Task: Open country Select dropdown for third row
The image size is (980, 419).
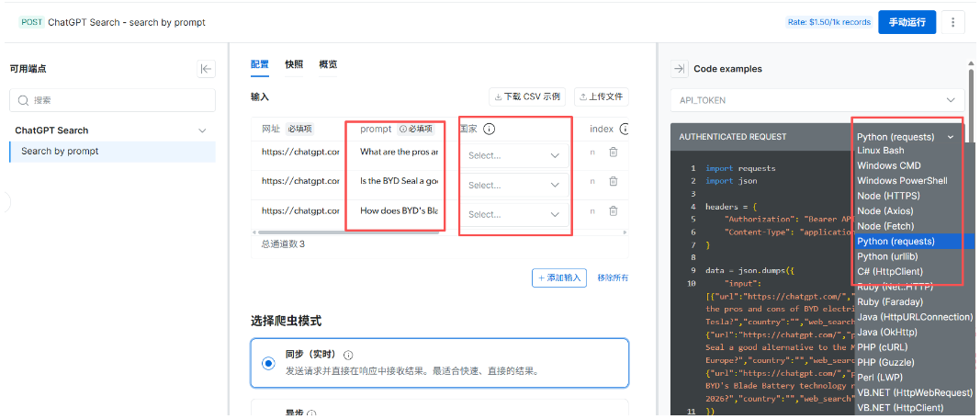Action: (513, 214)
